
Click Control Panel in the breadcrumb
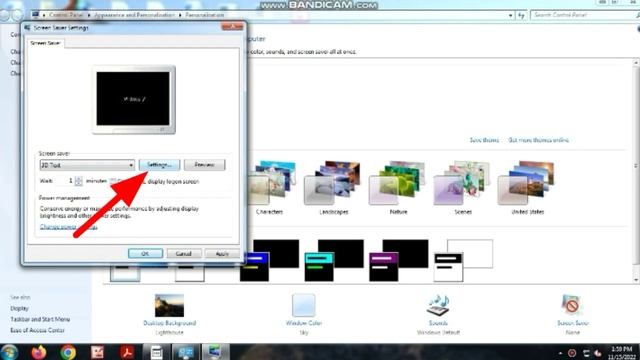[x=65, y=15]
